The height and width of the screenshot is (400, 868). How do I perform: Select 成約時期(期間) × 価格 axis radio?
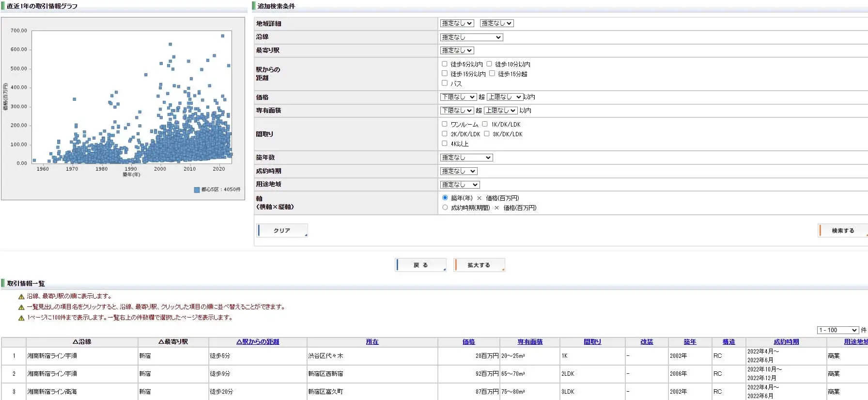tap(445, 208)
